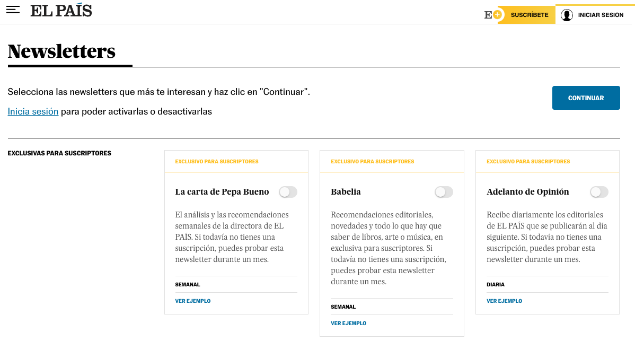Image resolution: width=644 pixels, height=341 pixels.
Task: Click the DIARIA frequency label
Action: (x=496, y=285)
